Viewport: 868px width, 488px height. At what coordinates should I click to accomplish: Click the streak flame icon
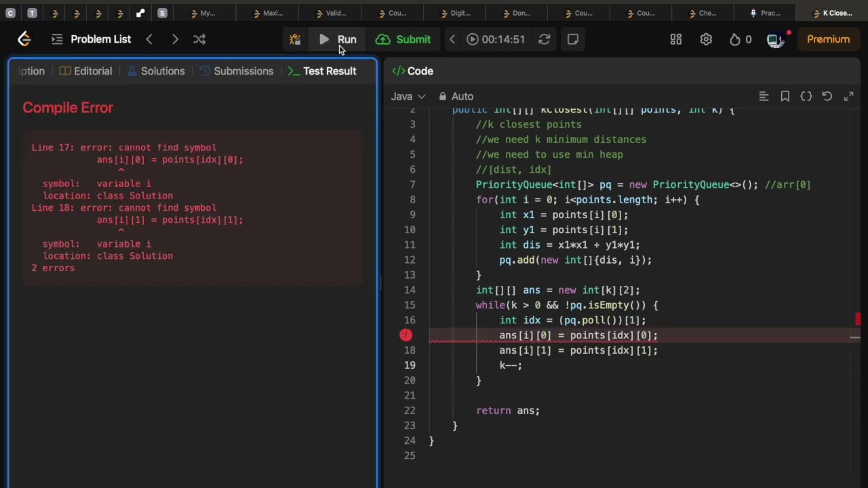735,39
